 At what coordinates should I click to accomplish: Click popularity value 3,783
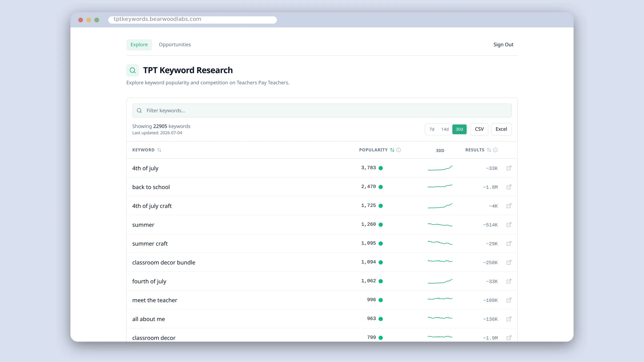tap(369, 168)
